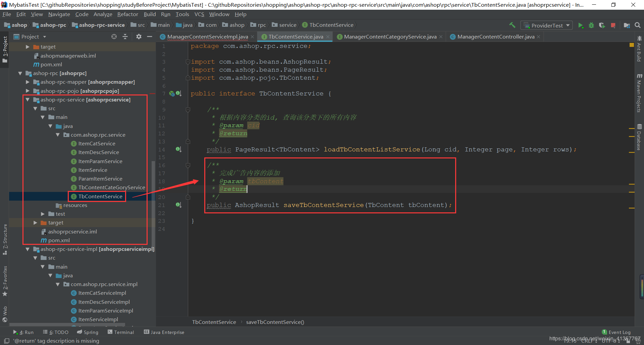Fold the javadoc comment at line 16
Screen dimensions: 644x345
[188, 165]
